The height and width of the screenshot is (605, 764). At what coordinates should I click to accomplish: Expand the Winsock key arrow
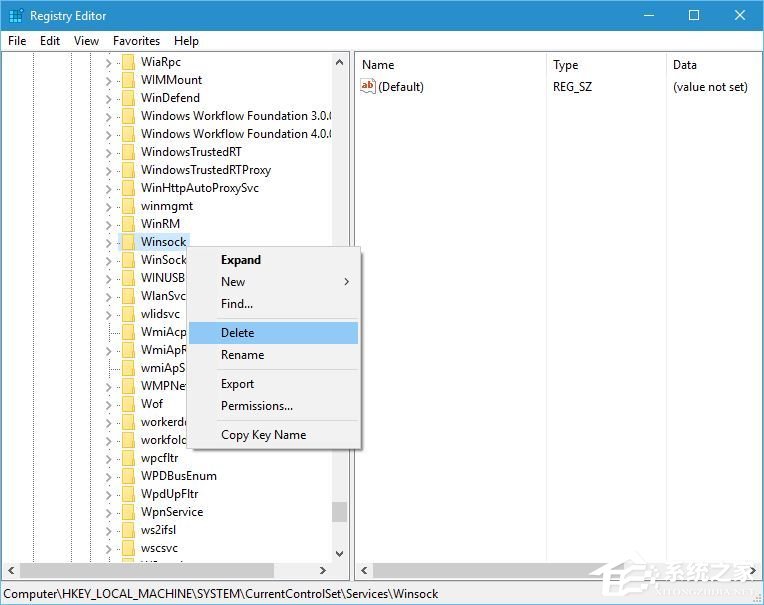pos(109,242)
